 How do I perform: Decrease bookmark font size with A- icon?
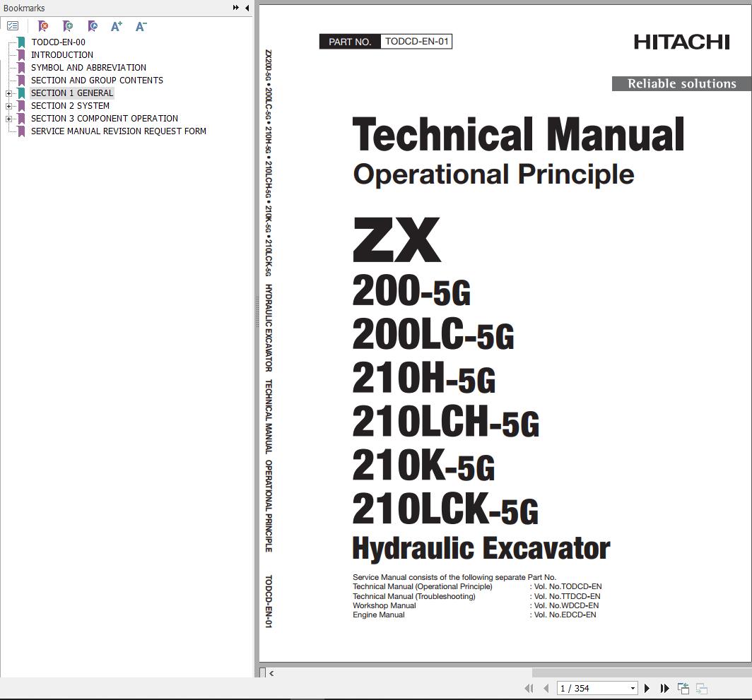pyautogui.click(x=141, y=26)
